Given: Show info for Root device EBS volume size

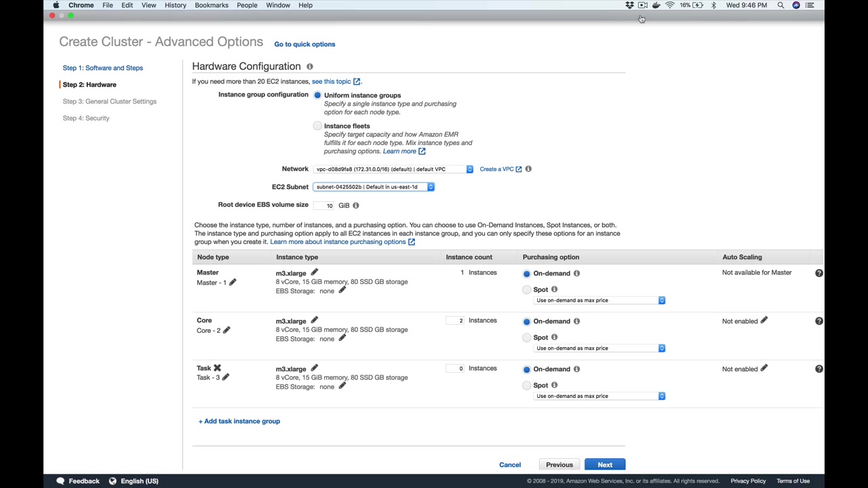Looking at the screenshot, I should 355,205.
